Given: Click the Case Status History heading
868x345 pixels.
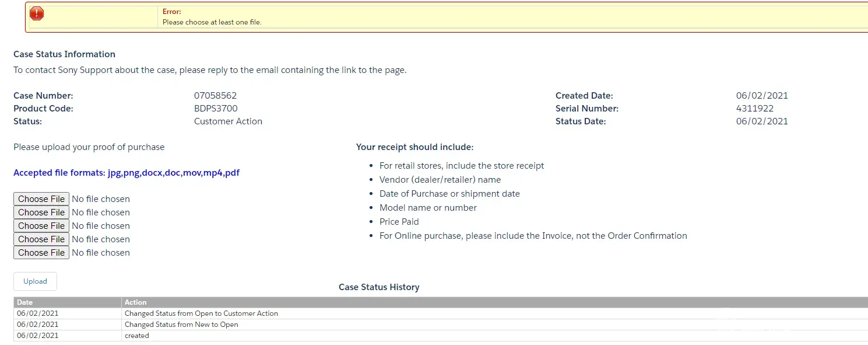Looking at the screenshot, I should coord(379,287).
